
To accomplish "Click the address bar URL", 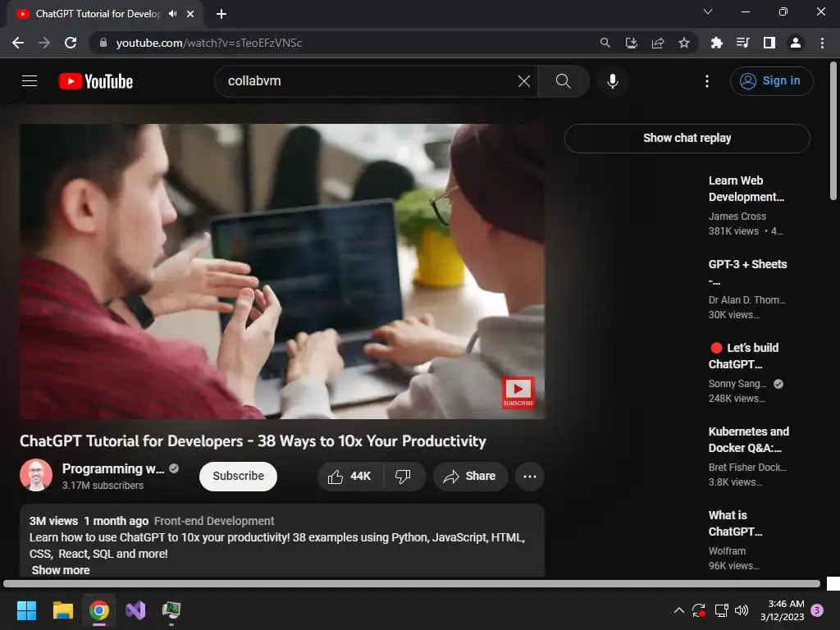I will click(209, 43).
